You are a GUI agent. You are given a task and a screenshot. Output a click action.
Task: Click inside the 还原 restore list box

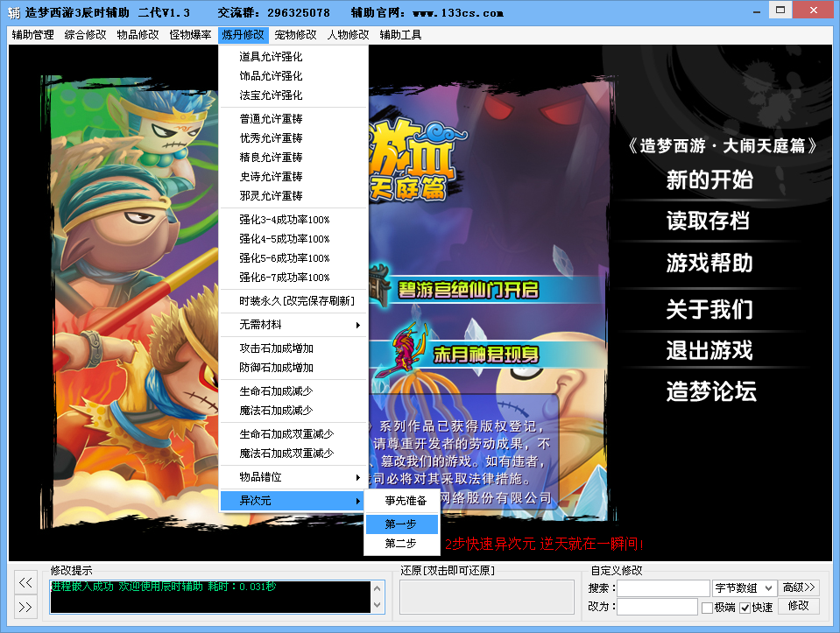coord(486,596)
